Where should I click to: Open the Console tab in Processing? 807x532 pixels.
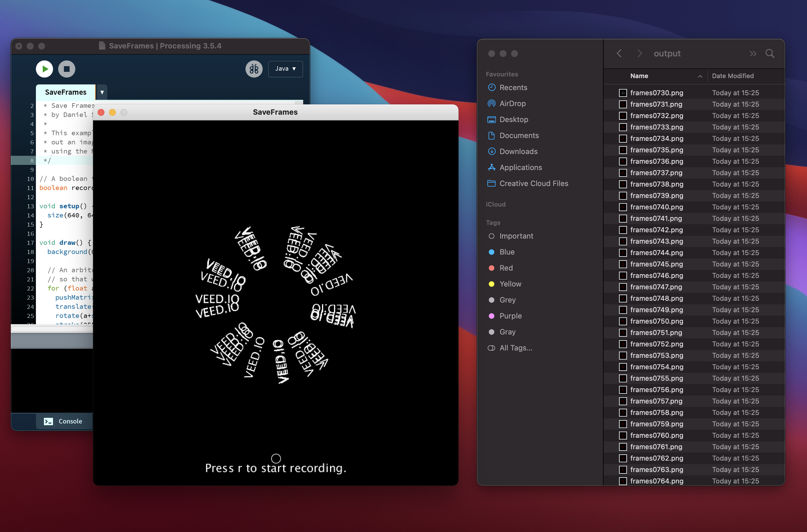64,421
